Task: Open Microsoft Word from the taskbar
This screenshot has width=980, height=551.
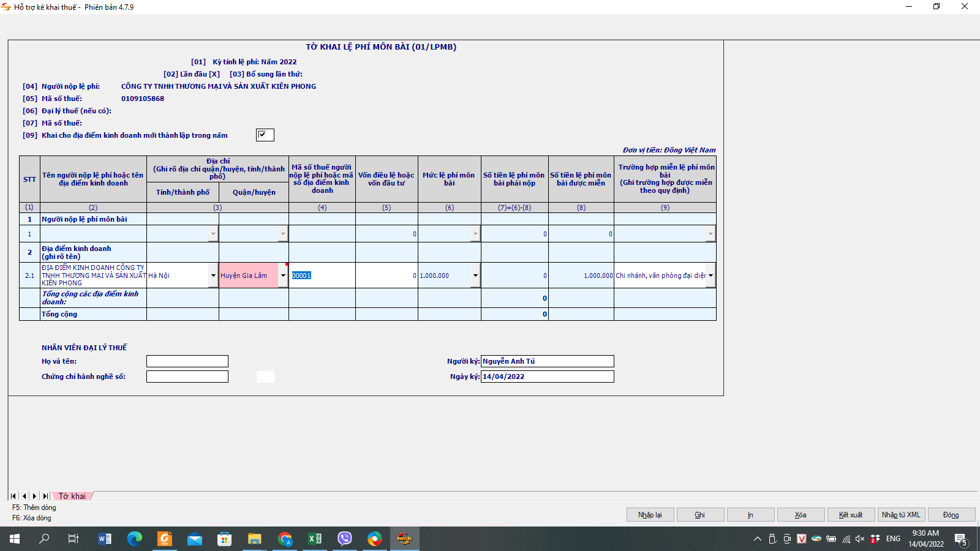Action: (105, 539)
